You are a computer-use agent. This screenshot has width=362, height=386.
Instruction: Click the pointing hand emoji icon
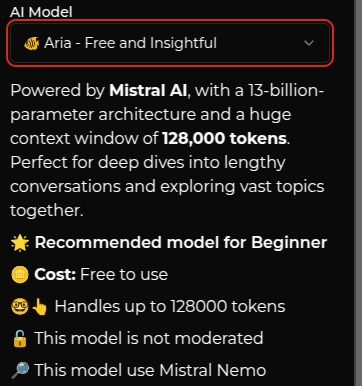coord(39,306)
